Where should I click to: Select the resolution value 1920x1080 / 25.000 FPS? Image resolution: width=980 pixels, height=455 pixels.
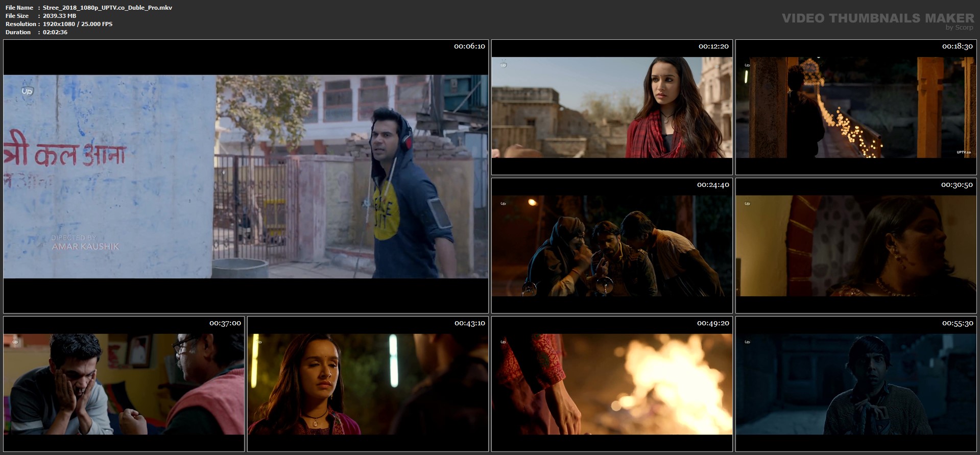[78, 24]
